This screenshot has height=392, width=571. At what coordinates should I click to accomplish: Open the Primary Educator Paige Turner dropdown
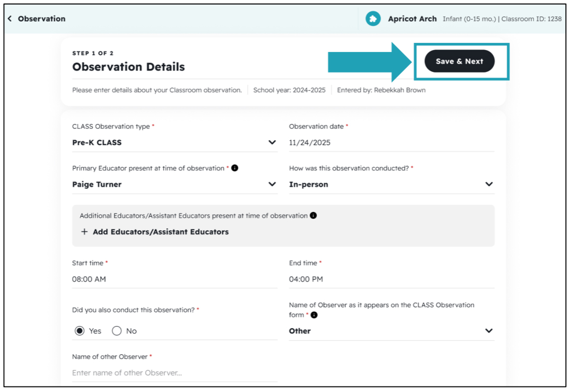pyautogui.click(x=175, y=184)
